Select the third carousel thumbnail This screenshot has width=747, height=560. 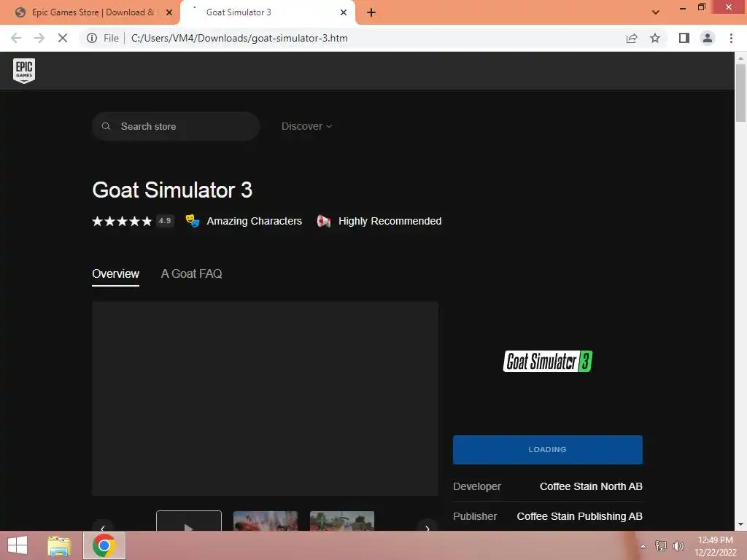click(x=342, y=521)
